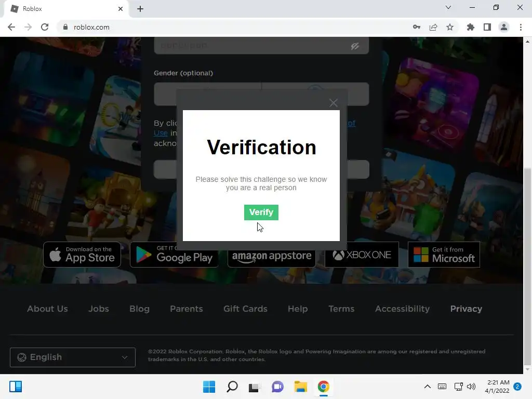This screenshot has width=532, height=399.
Task: Open Accessibility footer link
Action: click(403, 309)
